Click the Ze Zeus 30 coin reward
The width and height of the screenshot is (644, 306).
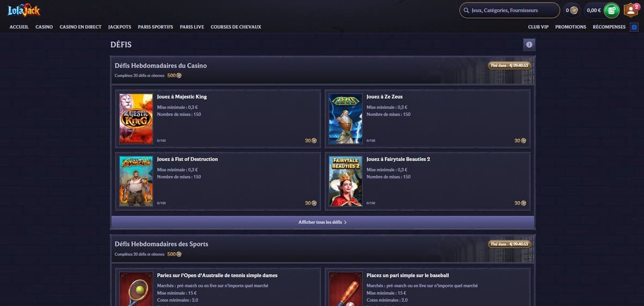click(520, 140)
